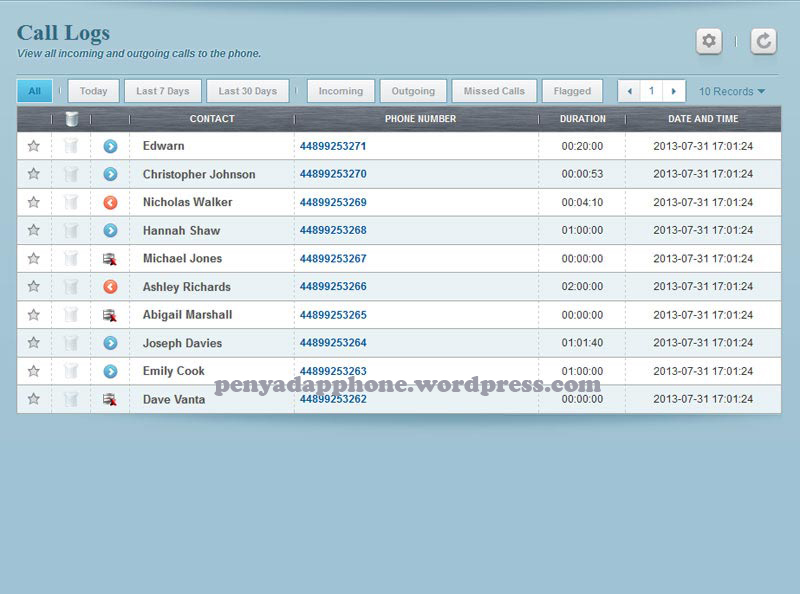Click the missed call icon for Michael Jones
The height and width of the screenshot is (594, 800).
(110, 258)
